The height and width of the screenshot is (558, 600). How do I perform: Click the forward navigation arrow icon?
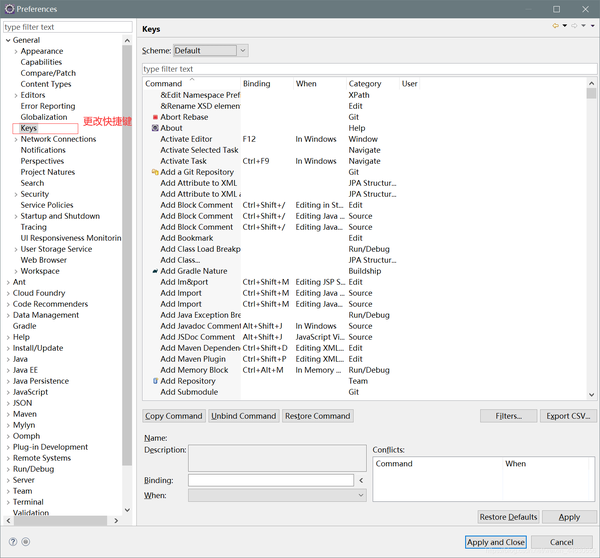(x=574, y=26)
